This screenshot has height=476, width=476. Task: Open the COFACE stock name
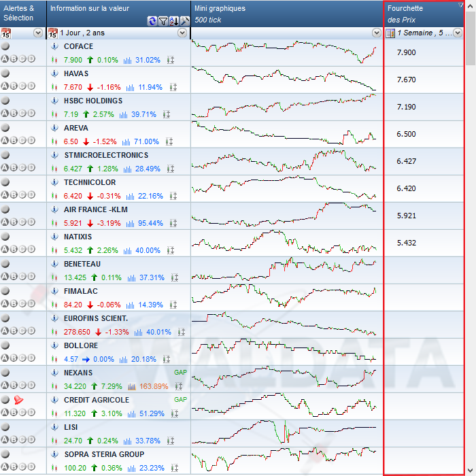(78, 46)
